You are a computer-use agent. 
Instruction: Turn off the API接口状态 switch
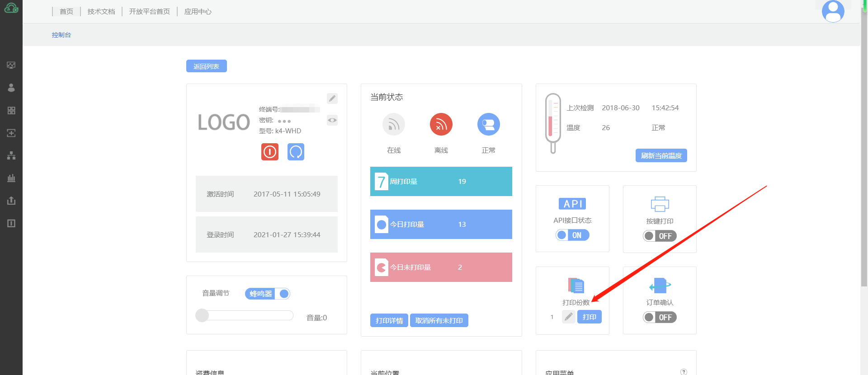[572, 235]
